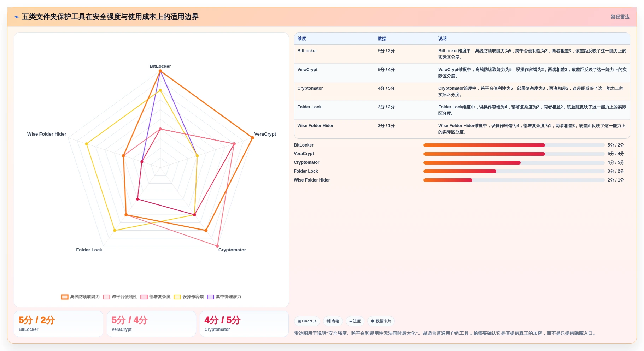Click the 说明 column header

point(443,38)
